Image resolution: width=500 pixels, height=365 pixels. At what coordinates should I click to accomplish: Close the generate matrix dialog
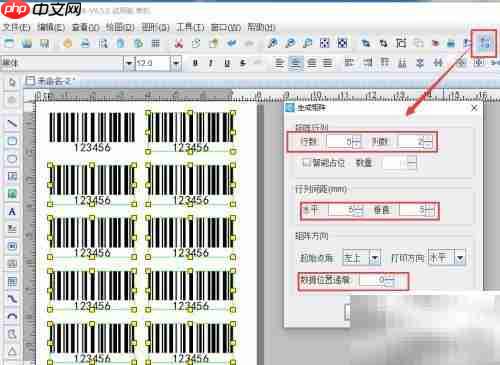click(x=474, y=108)
